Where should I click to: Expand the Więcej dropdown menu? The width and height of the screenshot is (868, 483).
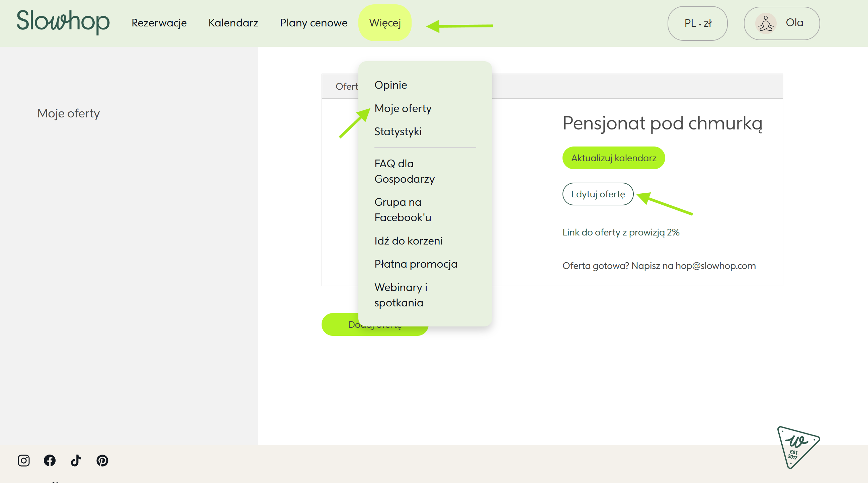pos(385,23)
